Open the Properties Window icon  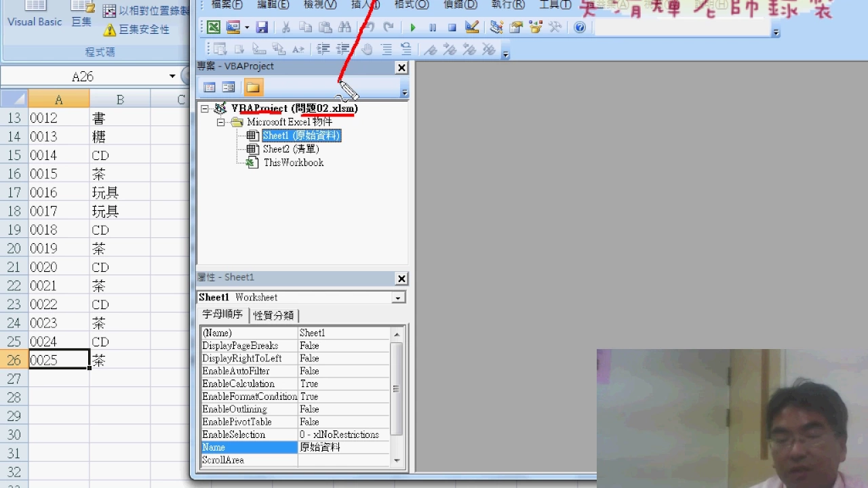pos(516,27)
